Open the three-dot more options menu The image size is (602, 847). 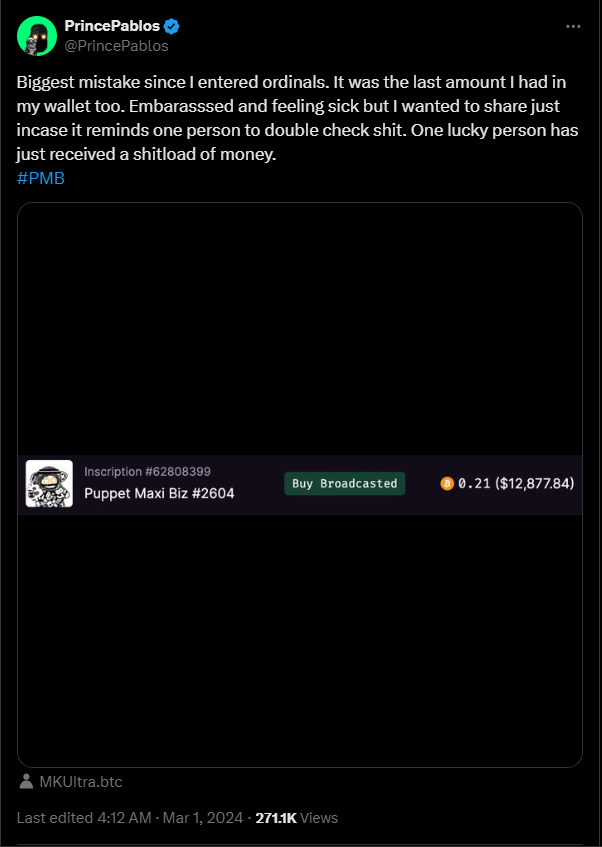(573, 26)
